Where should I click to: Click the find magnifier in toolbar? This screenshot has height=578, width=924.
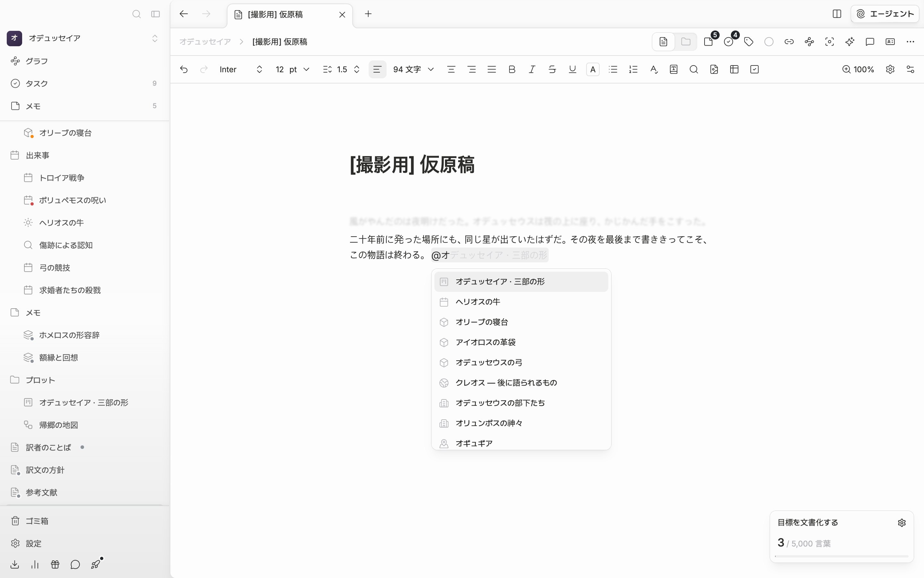pyautogui.click(x=694, y=69)
